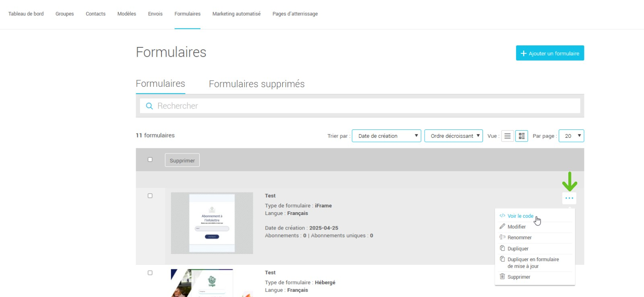This screenshot has width=644, height=297.
Task: Click the trash icon next to Supprimer
Action: point(502,277)
